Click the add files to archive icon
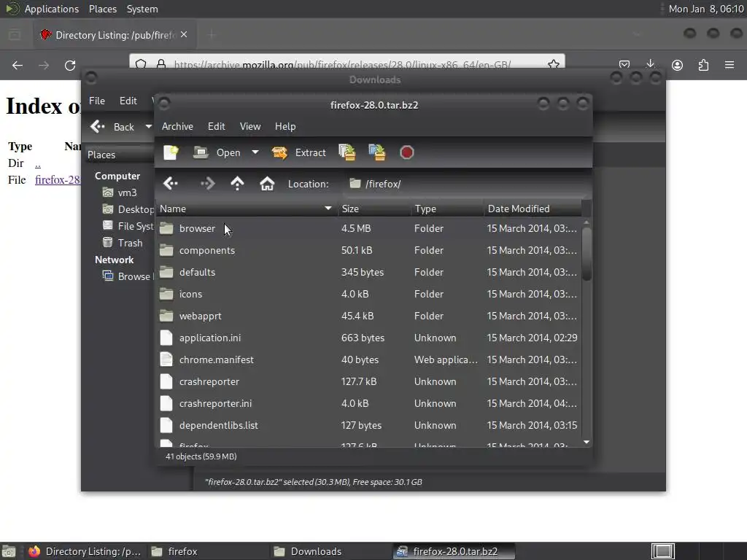The width and height of the screenshot is (747, 560). click(x=347, y=152)
